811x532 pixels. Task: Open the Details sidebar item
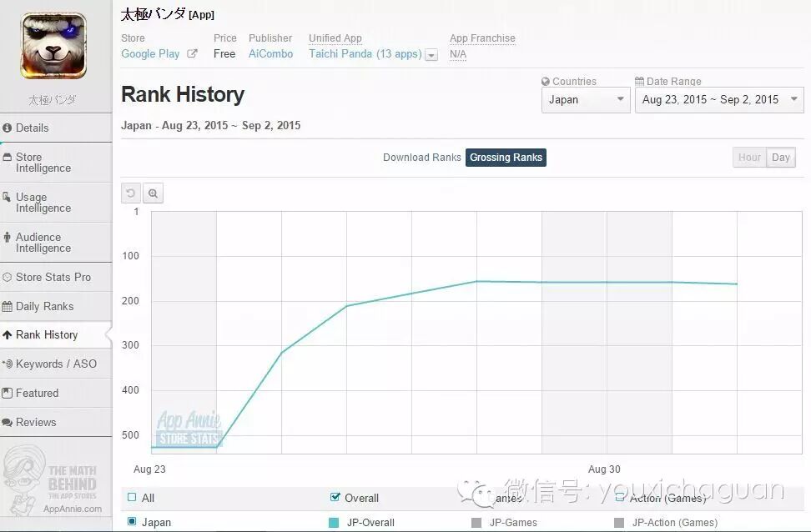tap(56, 128)
